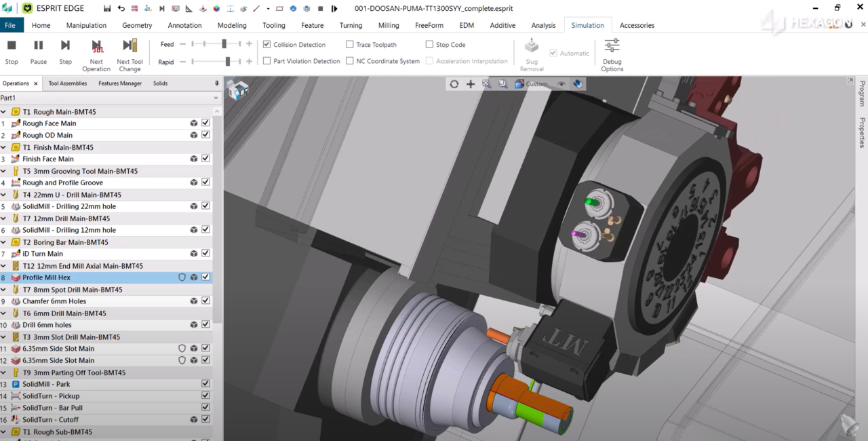Switch to the Tool Assemblies panel tab
The image size is (868, 441).
coord(68,83)
